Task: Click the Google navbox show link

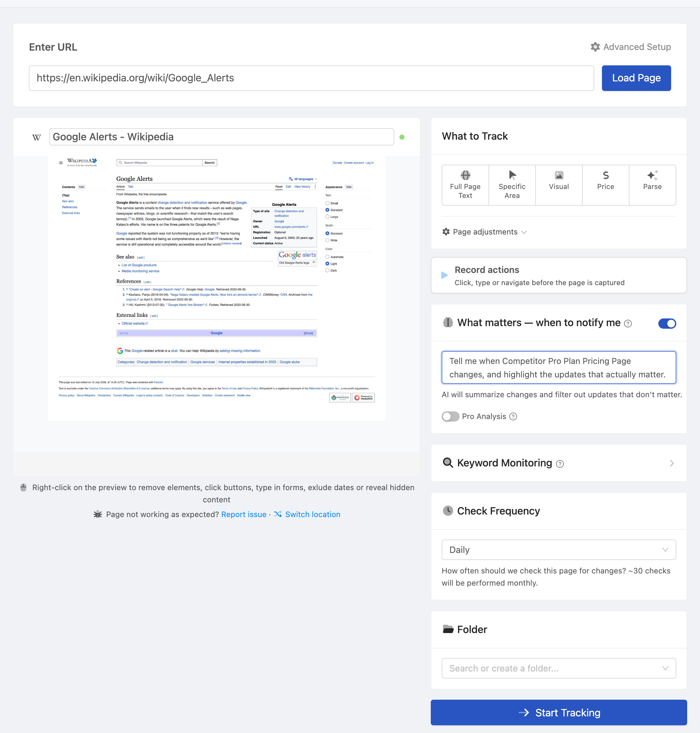Action: click(x=308, y=333)
